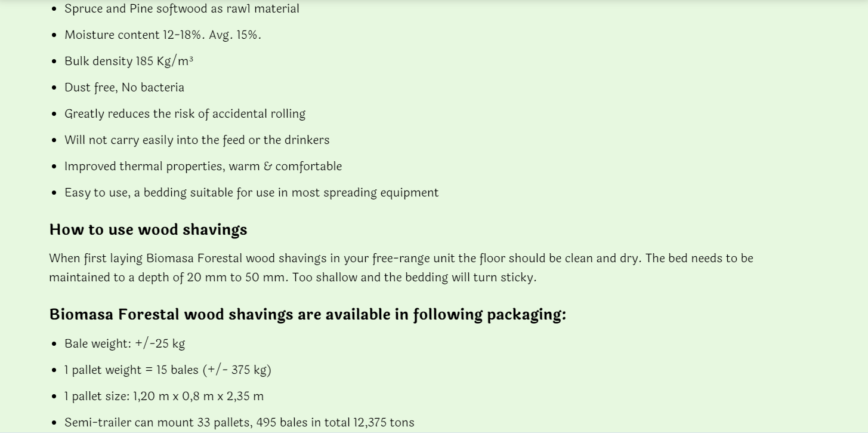Click the 'Bale weight: +/-25 kg' line
The height and width of the screenshot is (433, 868).
125,344
